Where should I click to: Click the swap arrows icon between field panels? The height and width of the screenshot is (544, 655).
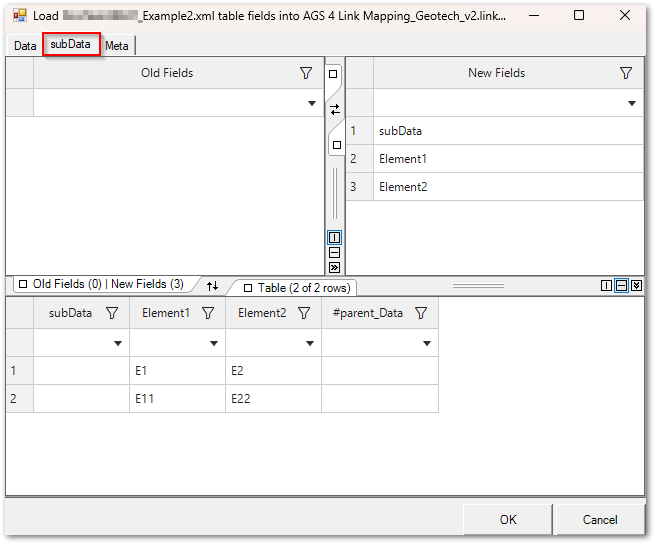335,110
